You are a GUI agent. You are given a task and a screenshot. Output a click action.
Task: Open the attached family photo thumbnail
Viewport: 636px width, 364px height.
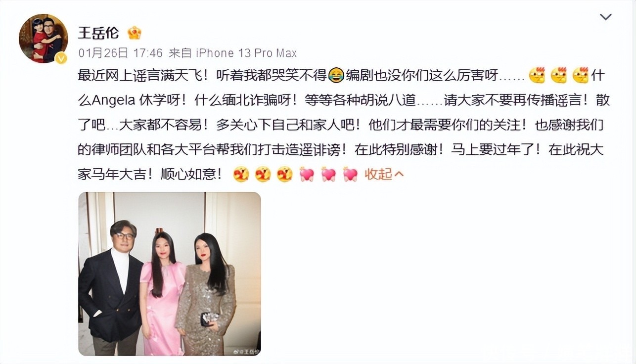click(170, 274)
